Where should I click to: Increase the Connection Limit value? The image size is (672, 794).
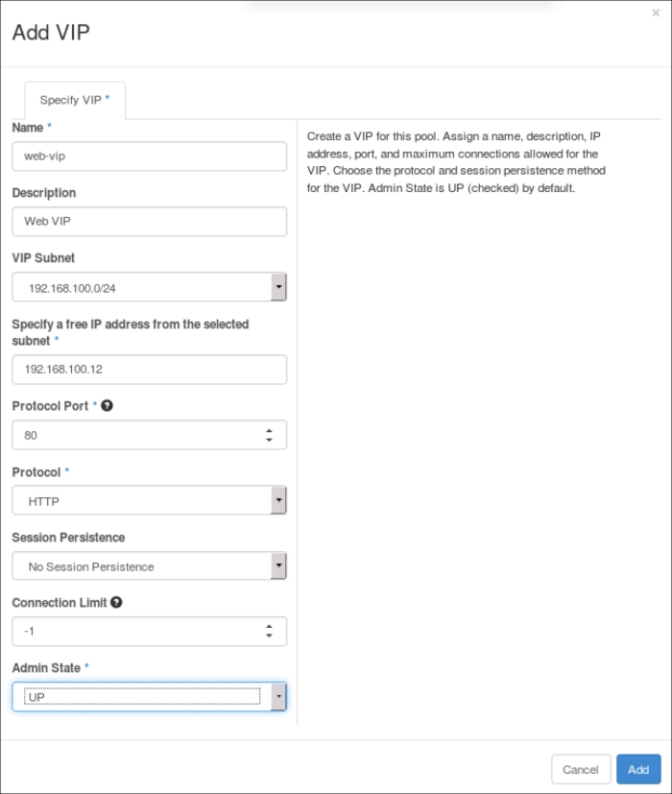pos(269,626)
